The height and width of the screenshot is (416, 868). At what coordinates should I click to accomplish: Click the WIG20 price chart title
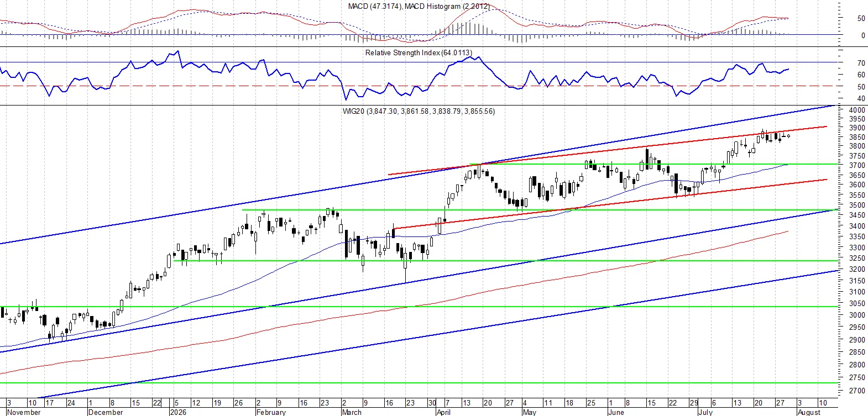click(x=419, y=111)
